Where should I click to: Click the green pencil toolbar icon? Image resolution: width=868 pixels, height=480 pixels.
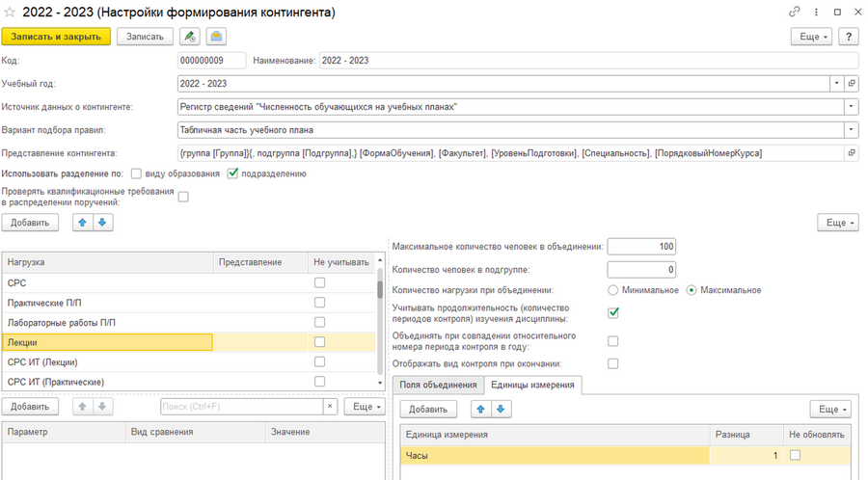coord(190,37)
